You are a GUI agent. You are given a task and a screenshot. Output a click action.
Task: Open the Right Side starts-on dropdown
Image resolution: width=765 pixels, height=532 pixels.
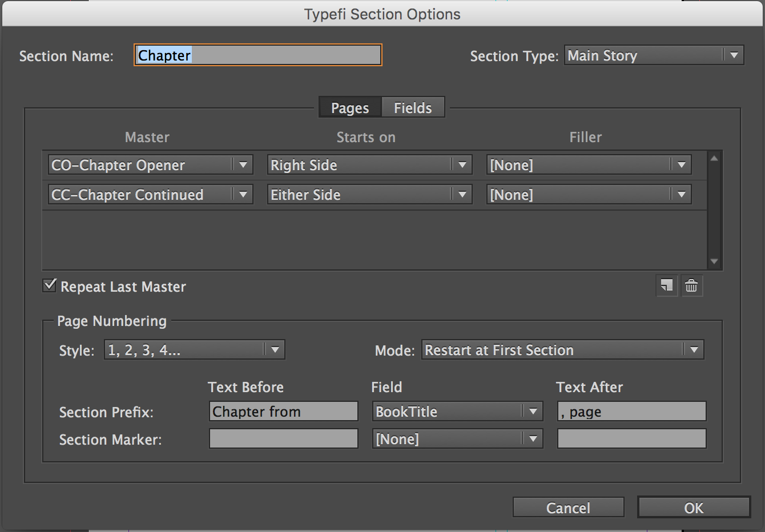[370, 165]
